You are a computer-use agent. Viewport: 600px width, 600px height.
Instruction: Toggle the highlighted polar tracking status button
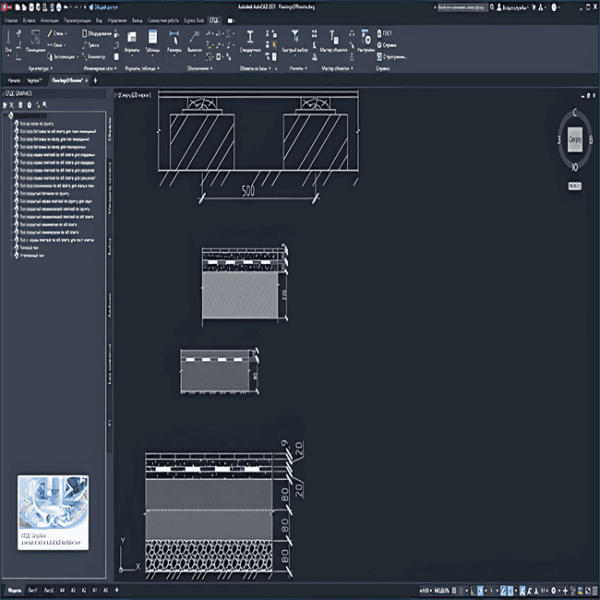(480, 591)
